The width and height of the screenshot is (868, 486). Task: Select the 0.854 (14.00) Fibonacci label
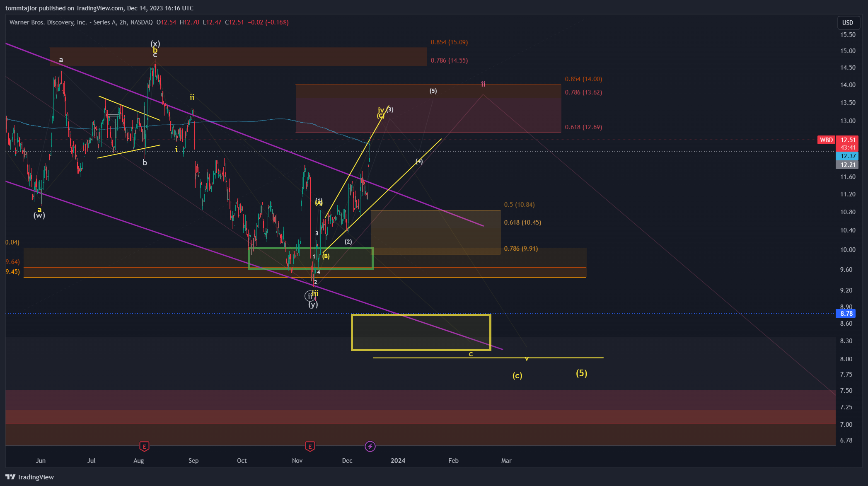(x=583, y=79)
